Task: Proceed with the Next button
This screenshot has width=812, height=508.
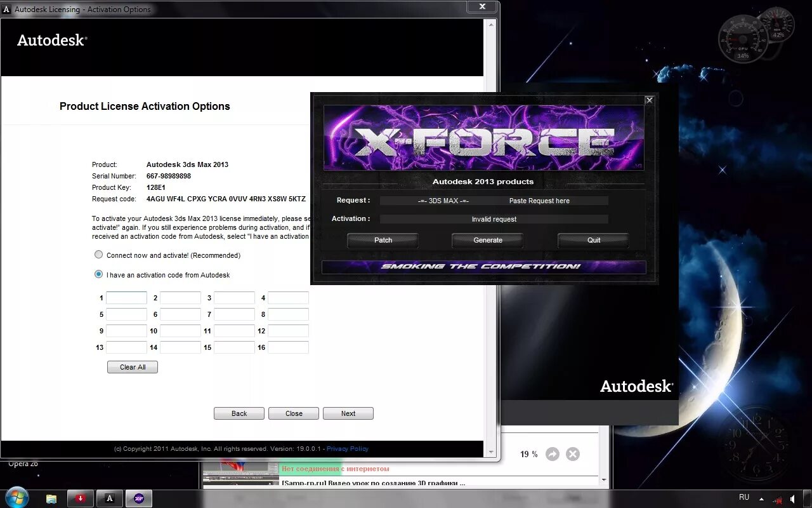Action: point(348,413)
